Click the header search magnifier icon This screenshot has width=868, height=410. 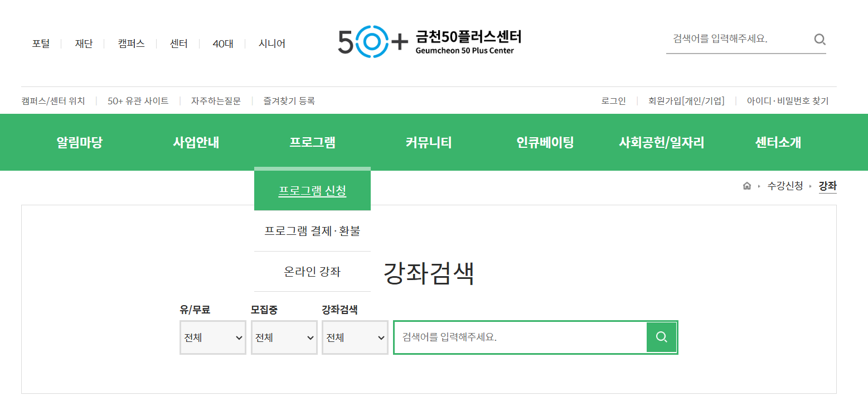click(819, 39)
